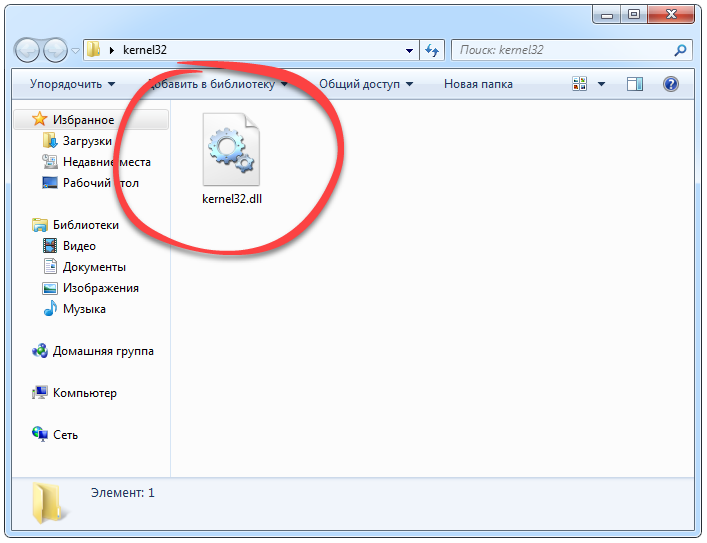The image size is (707, 543).
Task: Open Библиотеки in navigation pane
Action: [86, 225]
